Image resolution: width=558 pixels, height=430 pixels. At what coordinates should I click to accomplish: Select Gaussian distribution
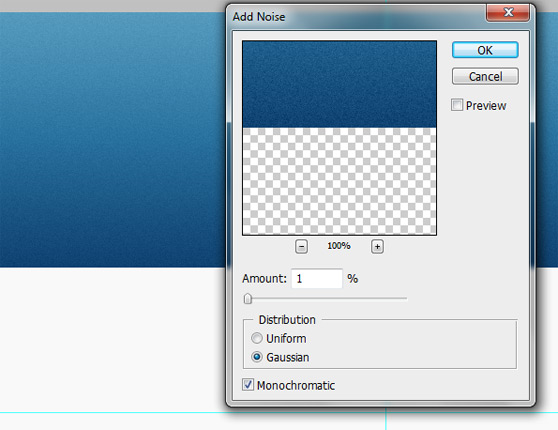point(257,357)
